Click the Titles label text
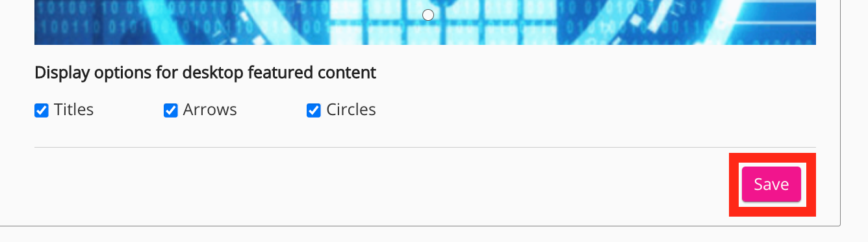Screen dimensions: 868x242 pyautogui.click(x=74, y=110)
